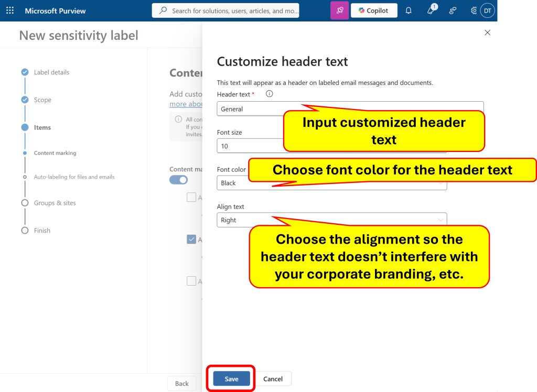Click the info icon in the notice box
This screenshot has height=392, width=537.
178,119
